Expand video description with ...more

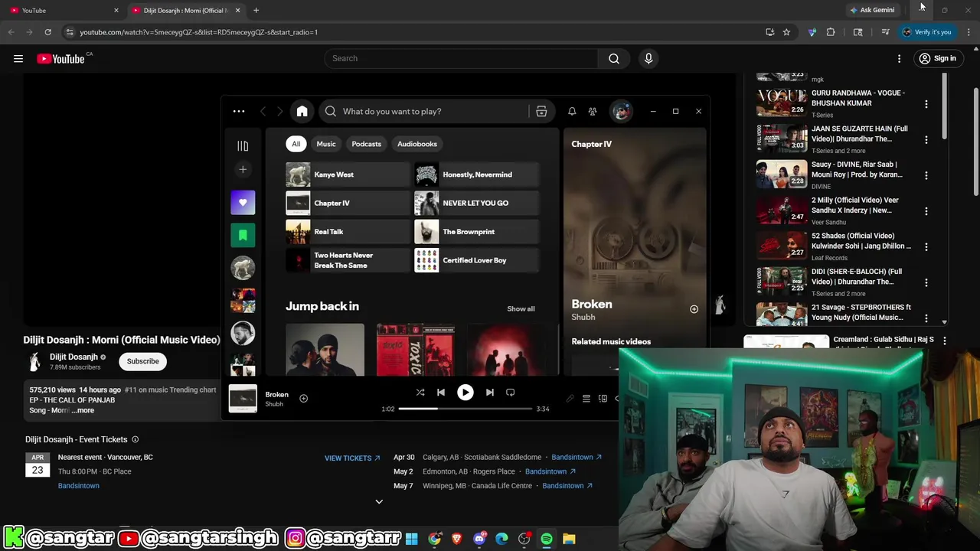click(83, 410)
